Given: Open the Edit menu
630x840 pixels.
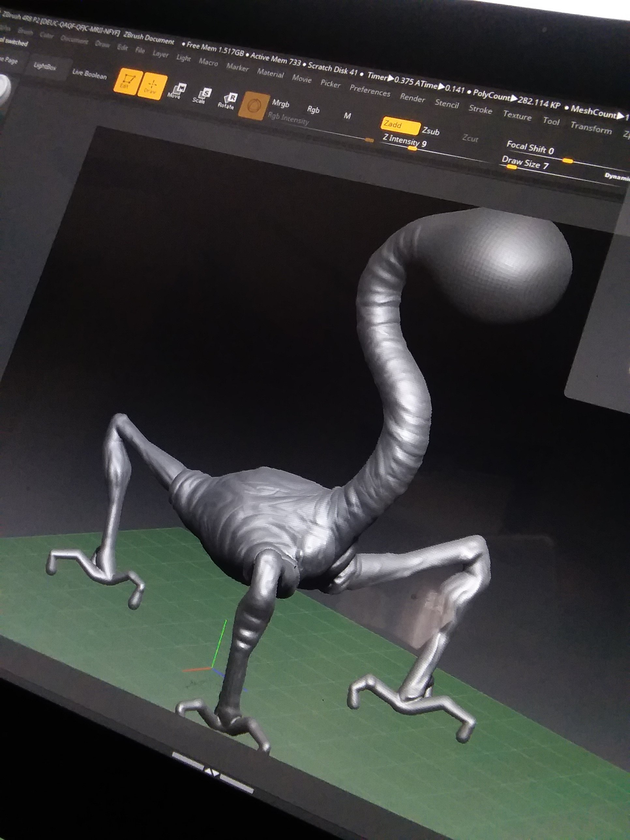Looking at the screenshot, I should pos(122,48).
